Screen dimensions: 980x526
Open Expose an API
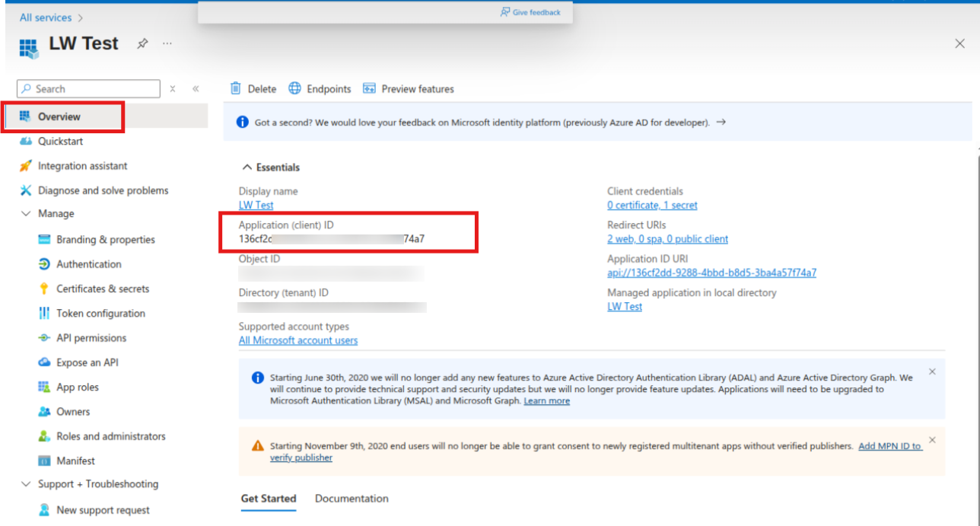[87, 363]
